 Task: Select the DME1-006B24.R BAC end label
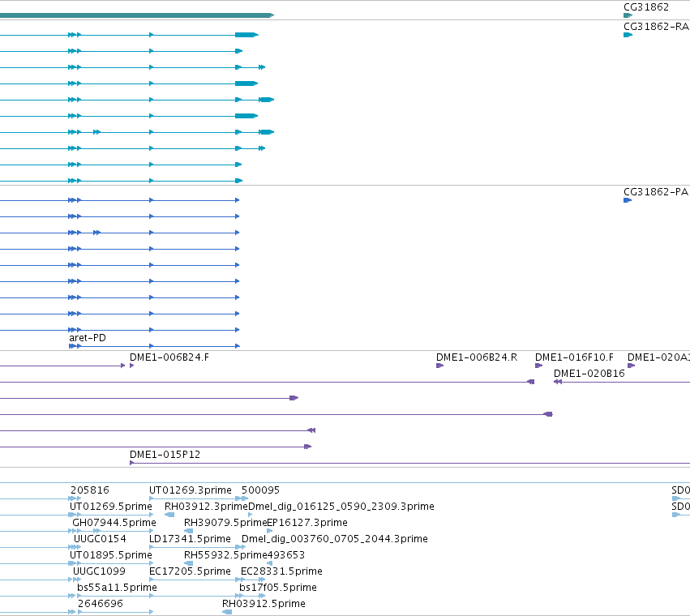(477, 357)
